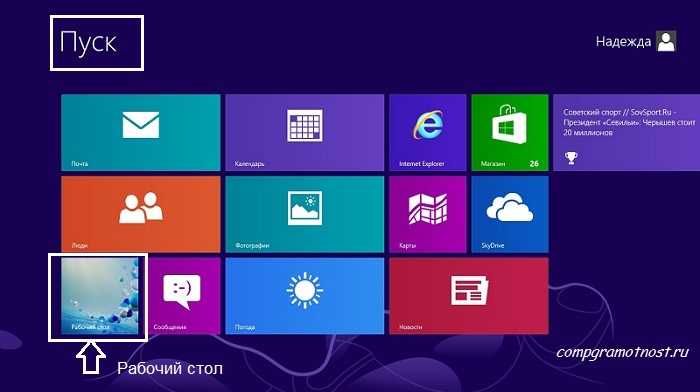Image resolution: width=700 pixels, height=392 pixels.
Task: Open the SkyDrive tile
Action: 510,214
